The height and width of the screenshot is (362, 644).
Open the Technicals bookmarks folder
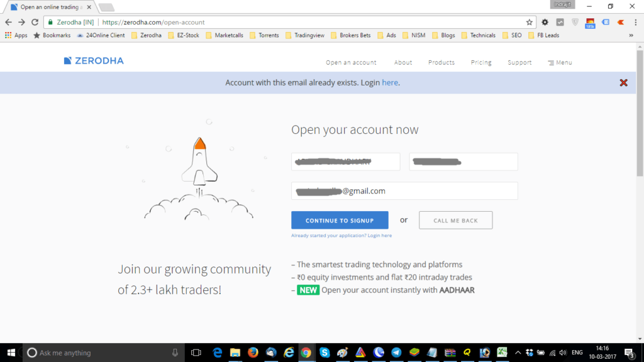tap(479, 35)
